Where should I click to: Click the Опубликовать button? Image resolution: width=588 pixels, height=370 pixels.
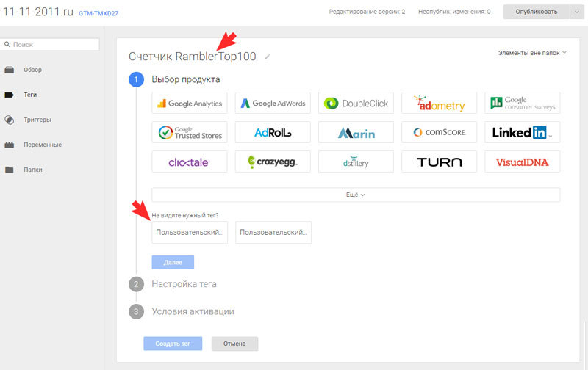coord(537,12)
